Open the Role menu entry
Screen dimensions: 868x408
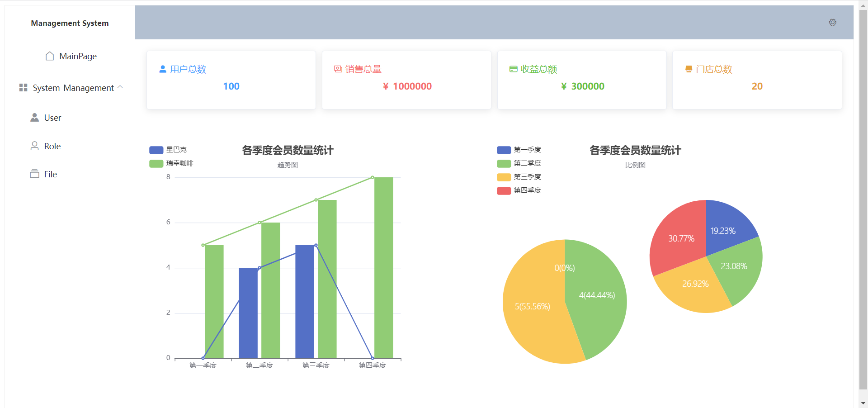click(x=70, y=146)
